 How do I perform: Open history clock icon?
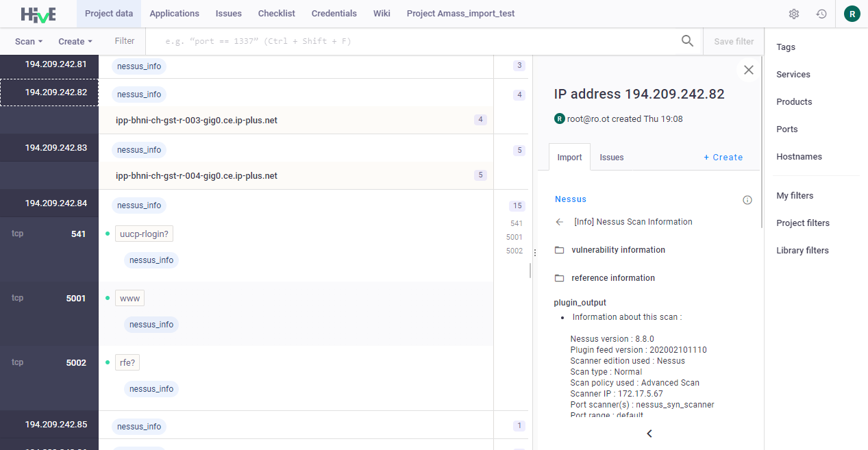point(821,14)
